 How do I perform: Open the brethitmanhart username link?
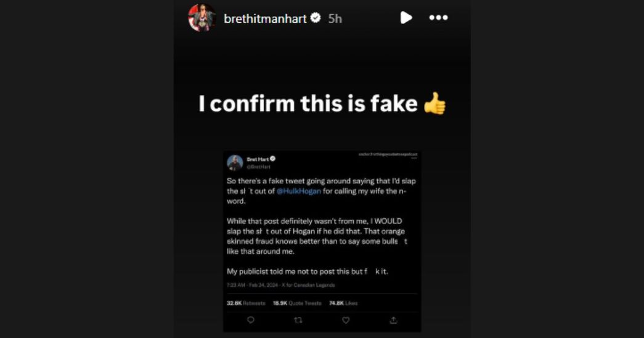[x=265, y=19]
